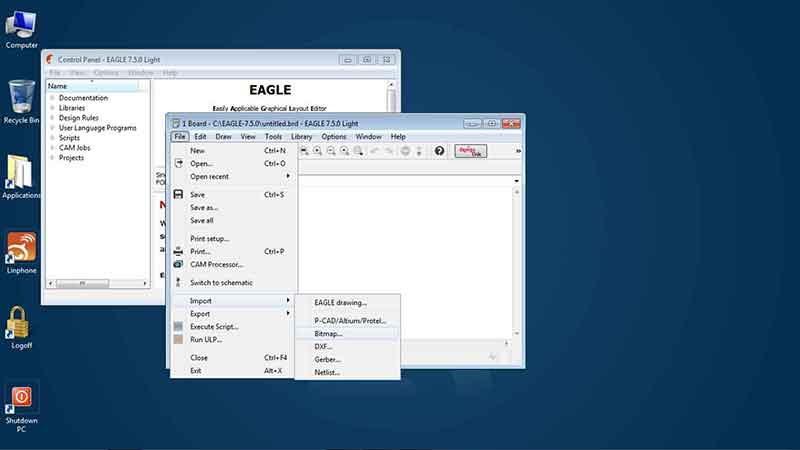Image resolution: width=800 pixels, height=450 pixels.
Task: Open the Draw menu in Board window
Action: point(223,137)
